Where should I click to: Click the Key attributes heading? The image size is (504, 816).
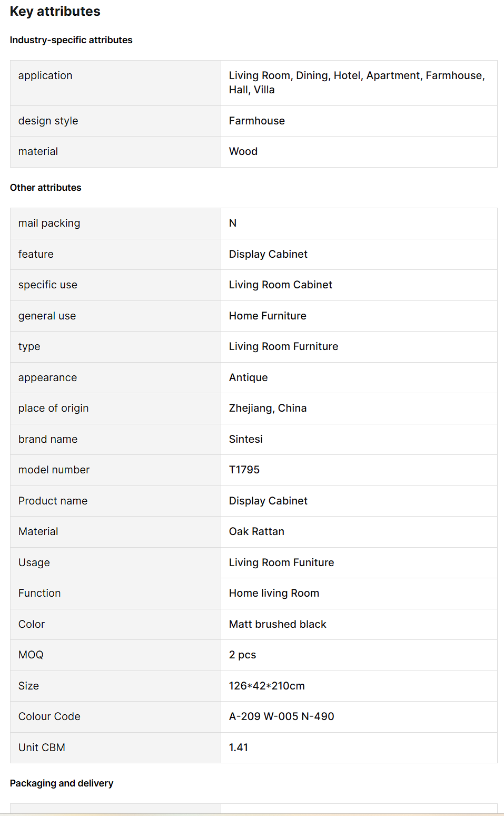55,12
